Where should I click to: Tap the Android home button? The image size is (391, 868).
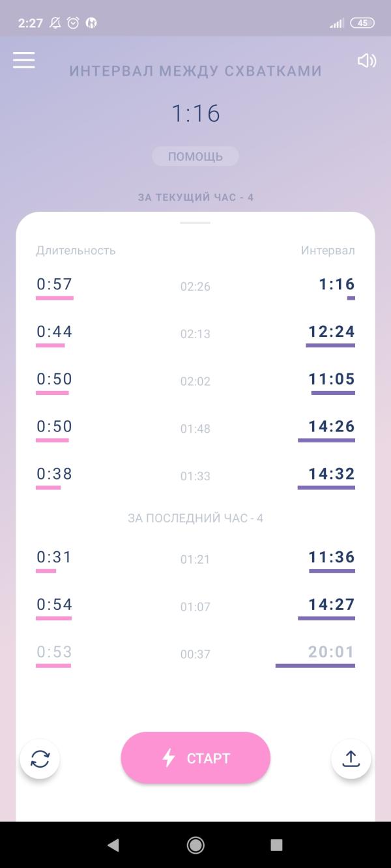click(195, 845)
